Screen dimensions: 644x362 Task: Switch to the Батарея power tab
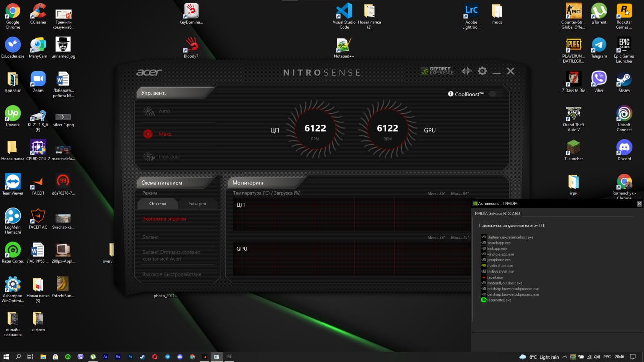[x=197, y=204]
